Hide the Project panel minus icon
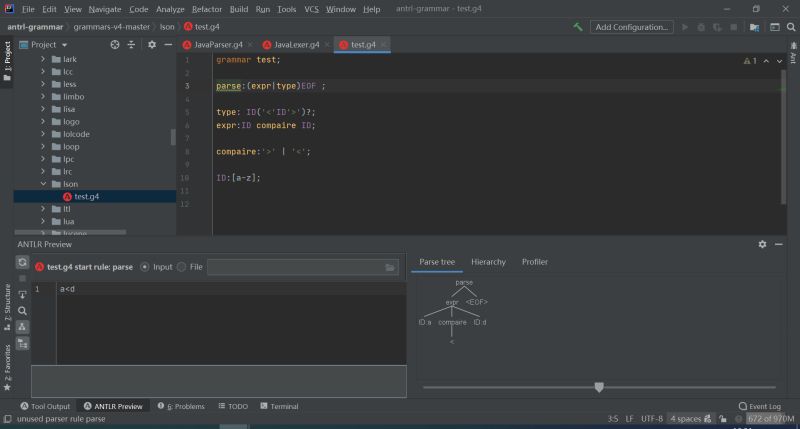The image size is (800, 429). coord(168,45)
